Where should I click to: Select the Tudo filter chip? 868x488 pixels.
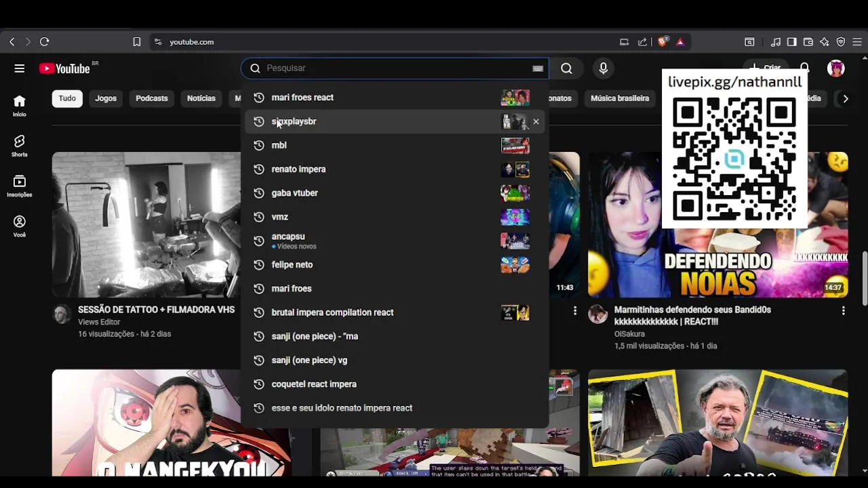[67, 98]
